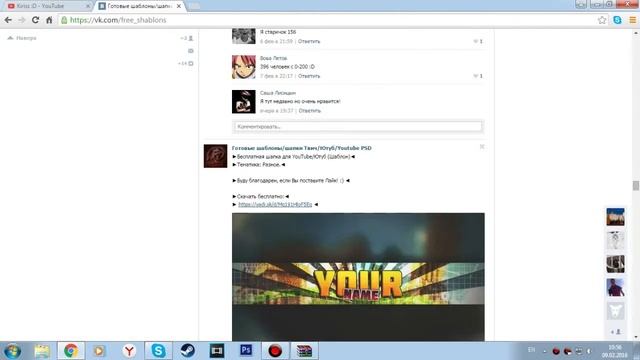The height and width of the screenshot is (360, 640).
Task: Open the media player taskbar icon
Action: [x=99, y=351]
